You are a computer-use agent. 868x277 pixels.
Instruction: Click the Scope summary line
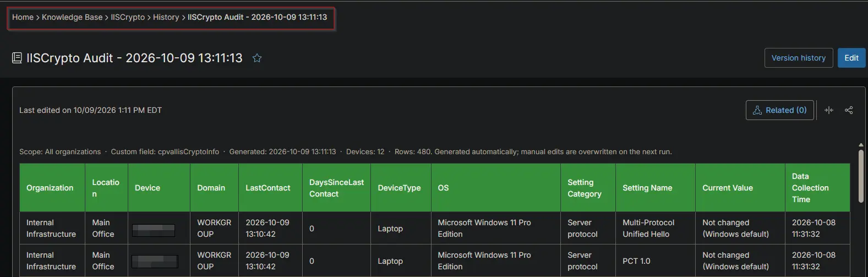pos(346,151)
